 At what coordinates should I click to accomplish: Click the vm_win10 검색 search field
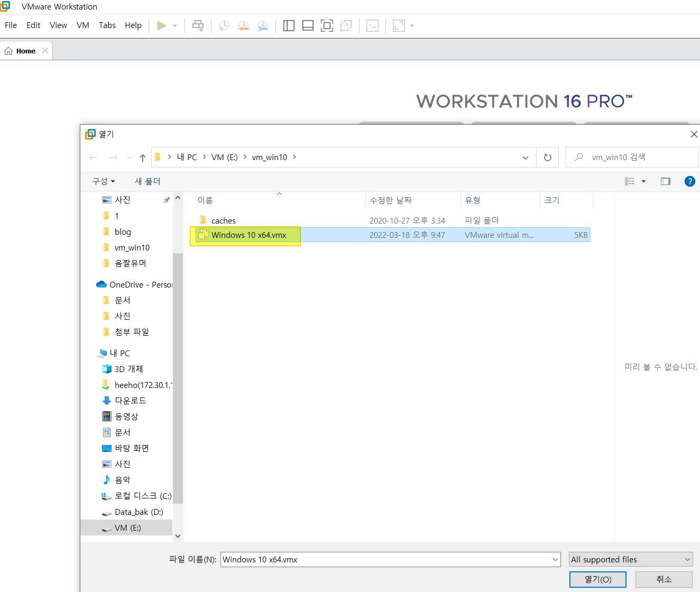[x=632, y=158]
